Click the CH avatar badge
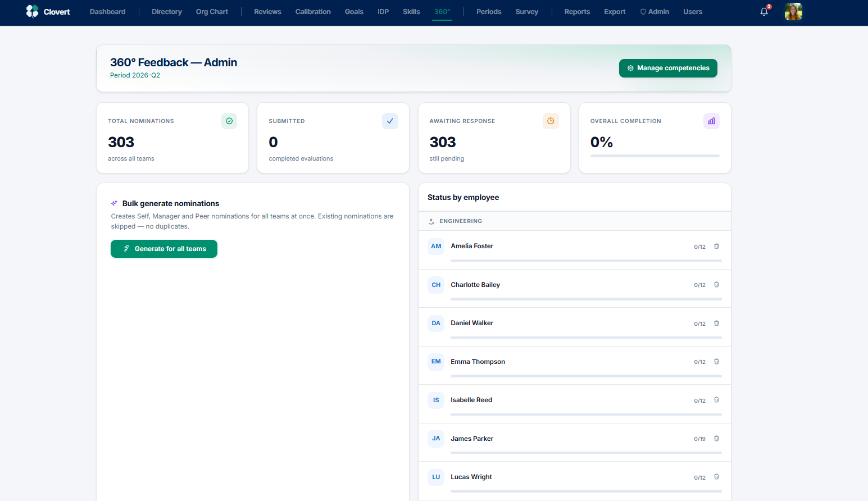This screenshot has width=868, height=501. (436, 285)
